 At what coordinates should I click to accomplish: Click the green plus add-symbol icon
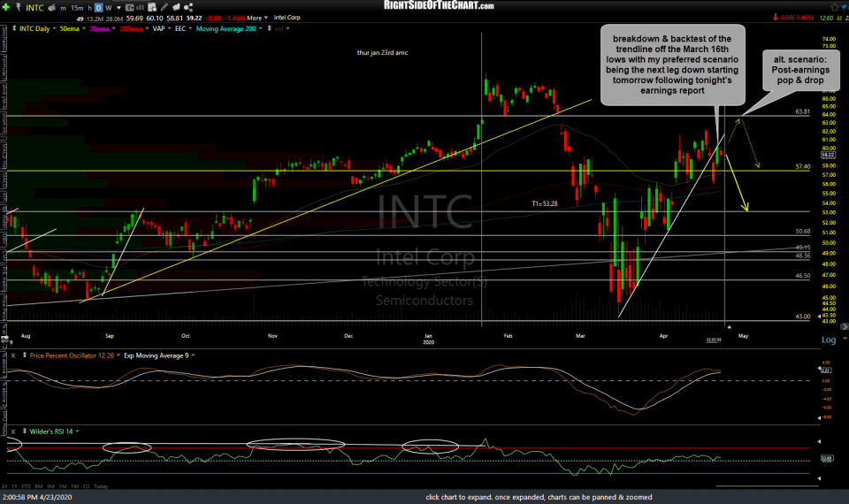pos(6,8)
